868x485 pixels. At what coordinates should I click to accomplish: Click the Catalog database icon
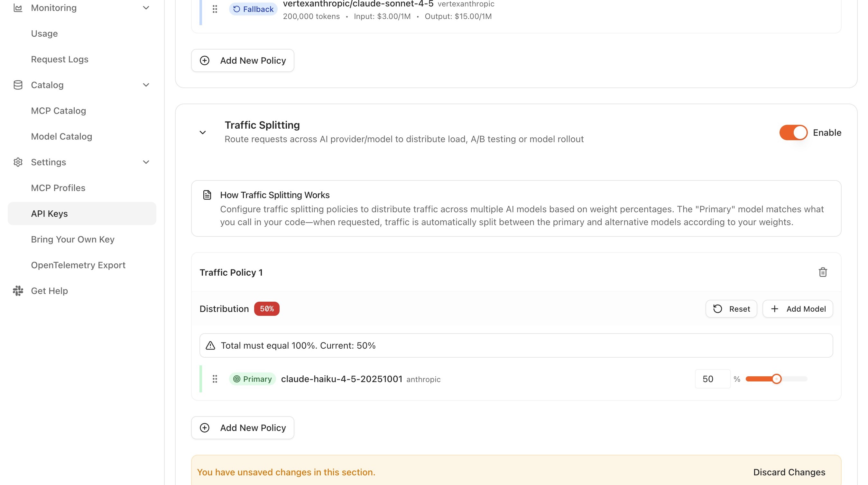[18, 85]
